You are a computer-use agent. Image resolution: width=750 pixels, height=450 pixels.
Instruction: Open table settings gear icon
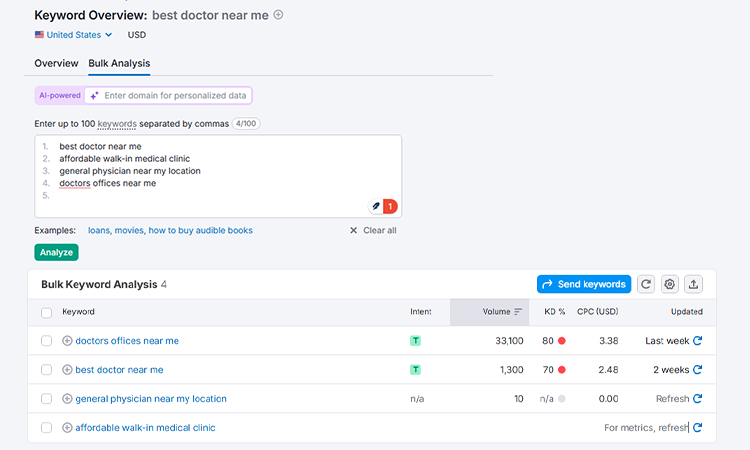coord(670,284)
